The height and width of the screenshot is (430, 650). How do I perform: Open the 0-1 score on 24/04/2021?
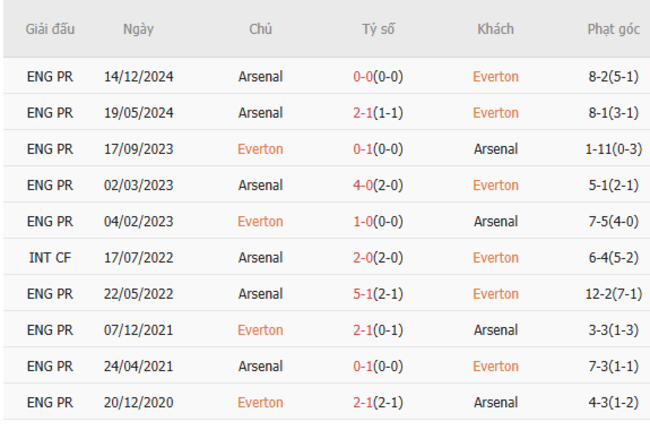(366, 366)
